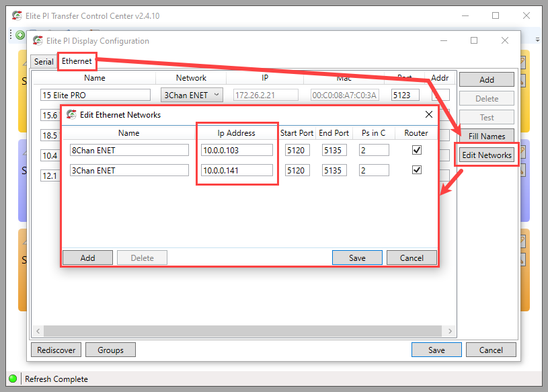Viewport: 548px width, 392px height.
Task: Open the Network dropdown for the 15.6 device
Action: [x=192, y=115]
